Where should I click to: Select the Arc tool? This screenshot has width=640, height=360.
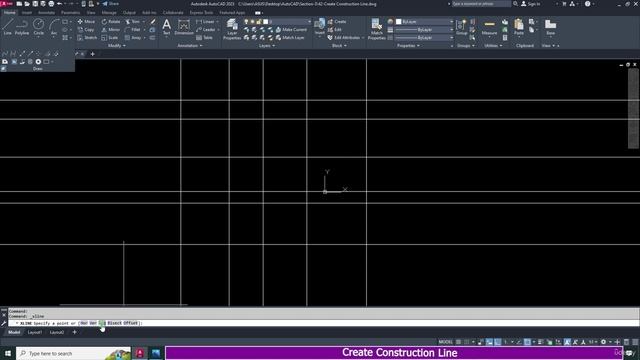pyautogui.click(x=54, y=27)
